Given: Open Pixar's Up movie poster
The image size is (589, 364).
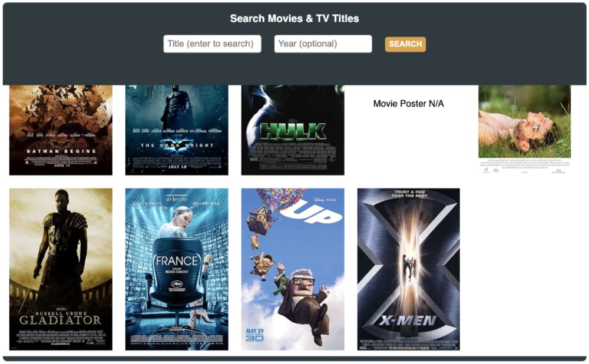Looking at the screenshot, I should point(293,269).
